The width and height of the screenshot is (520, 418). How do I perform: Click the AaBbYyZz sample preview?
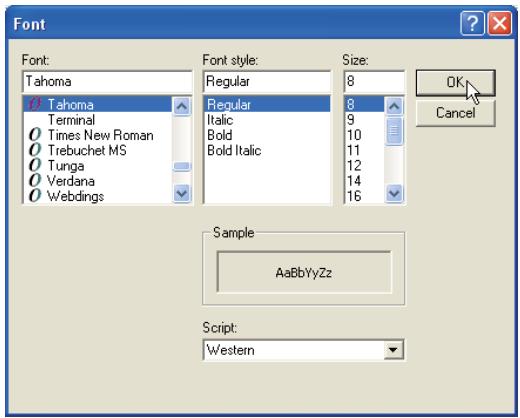304,273
